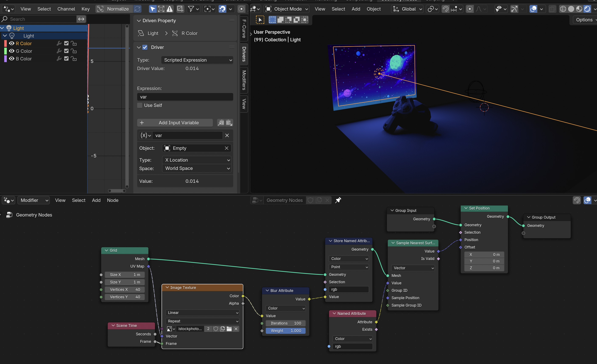Toggle the pin icon in node editor header
The height and width of the screenshot is (364, 597).
[338, 200]
